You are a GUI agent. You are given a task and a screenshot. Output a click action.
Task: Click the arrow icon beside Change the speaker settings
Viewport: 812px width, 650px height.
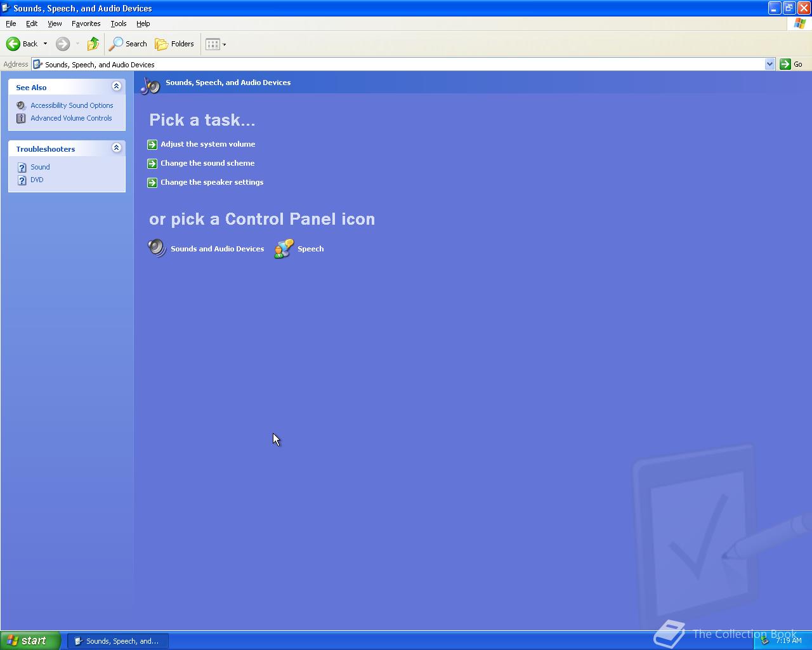pos(152,183)
